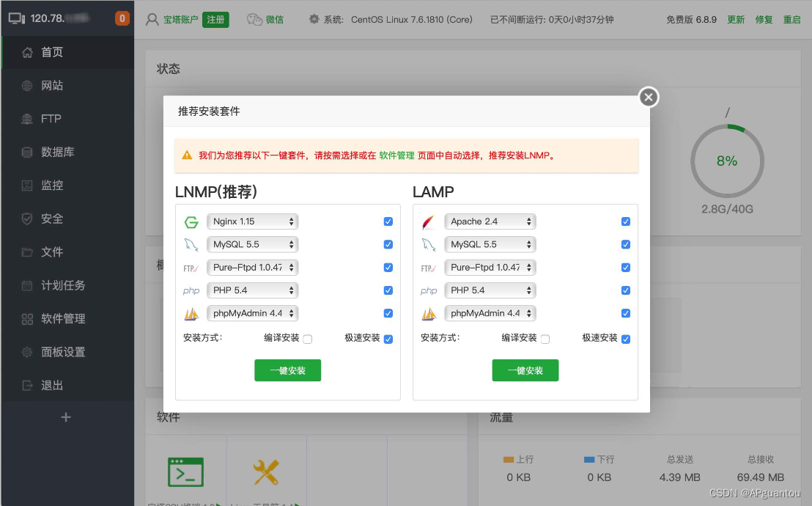Click the 修复 link in top bar
The image size is (812, 506).
[764, 20]
